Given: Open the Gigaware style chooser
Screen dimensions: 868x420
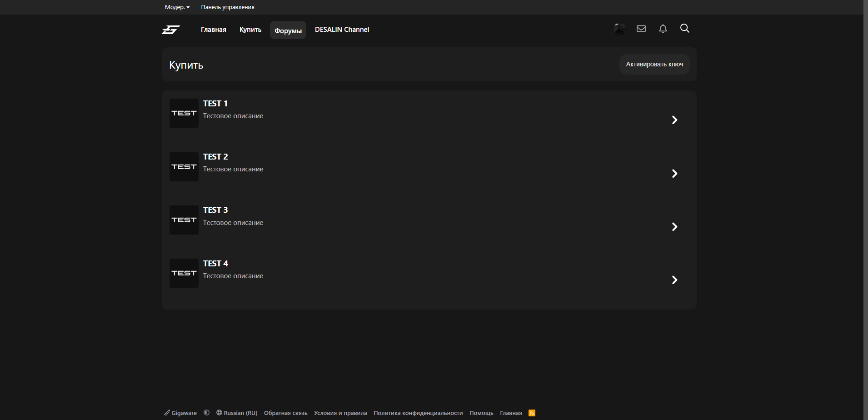Looking at the screenshot, I should [180, 413].
